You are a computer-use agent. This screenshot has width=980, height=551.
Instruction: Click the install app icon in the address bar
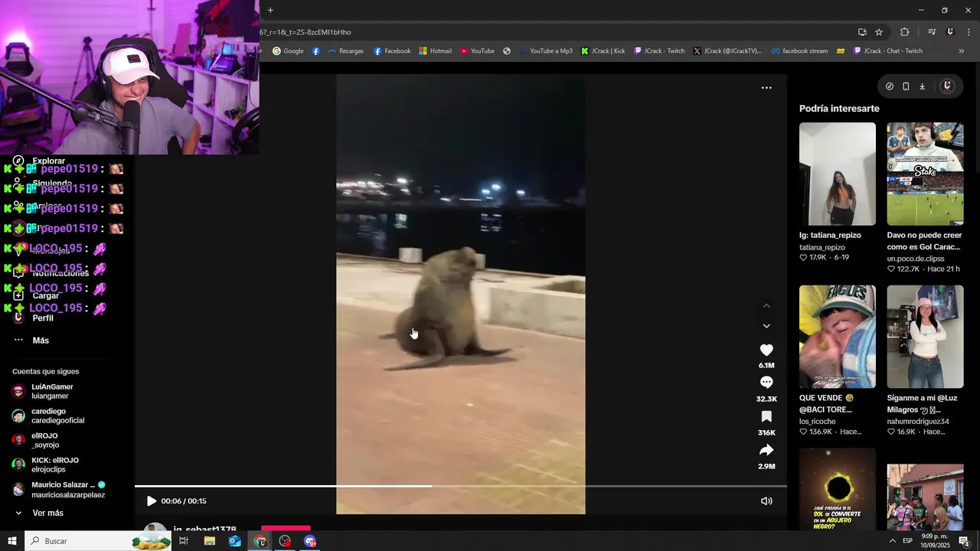click(x=862, y=32)
